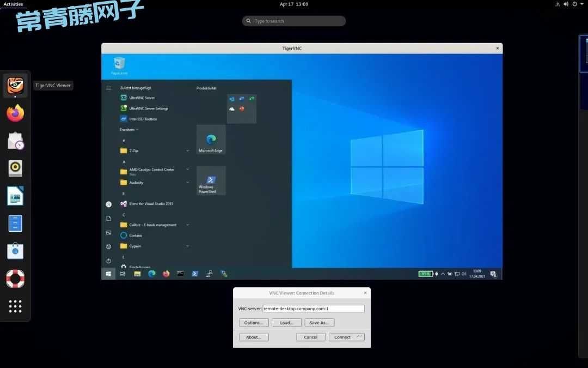Open the Evolution mail icon in dock

pos(15,141)
